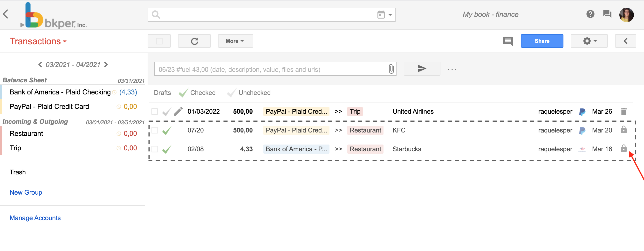Switch to the Drafts filter
This screenshot has height=251, width=644.
point(162,93)
